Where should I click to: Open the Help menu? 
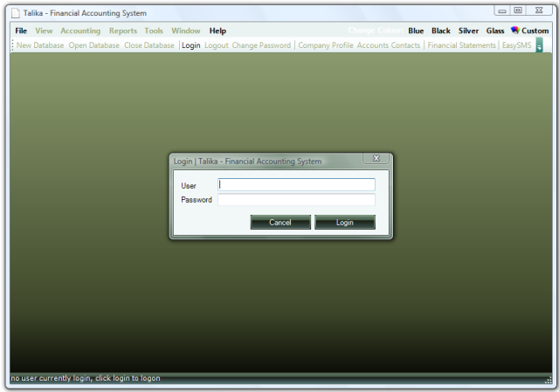pyautogui.click(x=217, y=31)
